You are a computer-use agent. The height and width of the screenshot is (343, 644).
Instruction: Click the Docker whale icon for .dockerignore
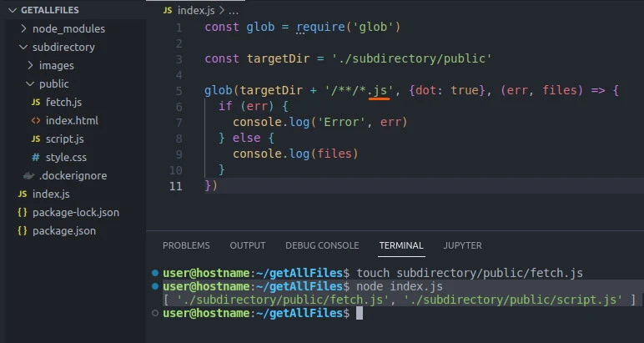28,176
